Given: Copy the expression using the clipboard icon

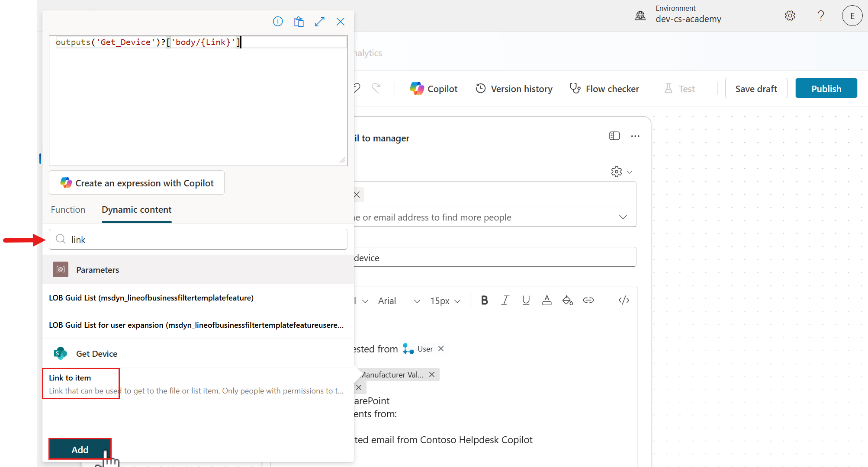Looking at the screenshot, I should coord(299,21).
